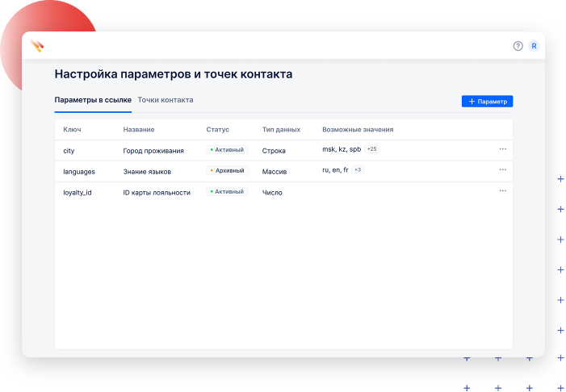
Task: Click the Архивный status of languages
Action: pos(228,171)
